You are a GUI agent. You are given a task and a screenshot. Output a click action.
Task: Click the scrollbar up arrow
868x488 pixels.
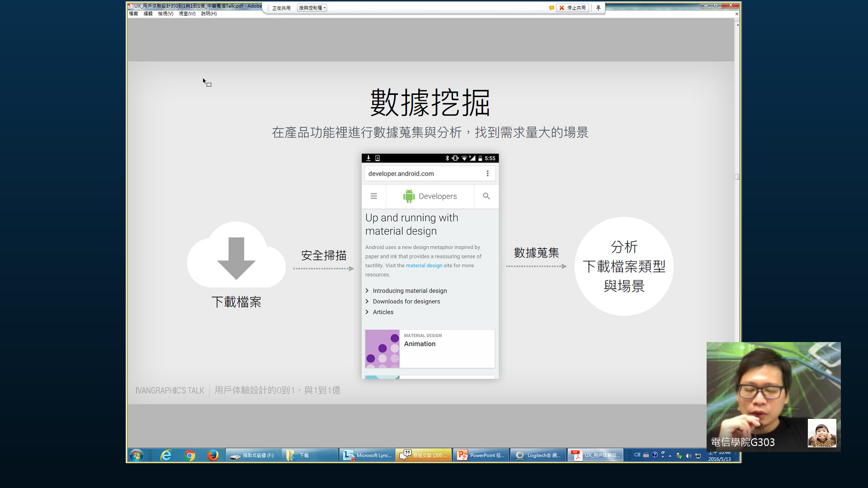pos(737,24)
